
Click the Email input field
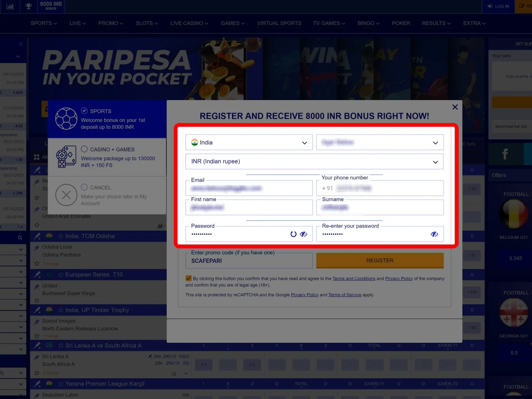tap(249, 188)
